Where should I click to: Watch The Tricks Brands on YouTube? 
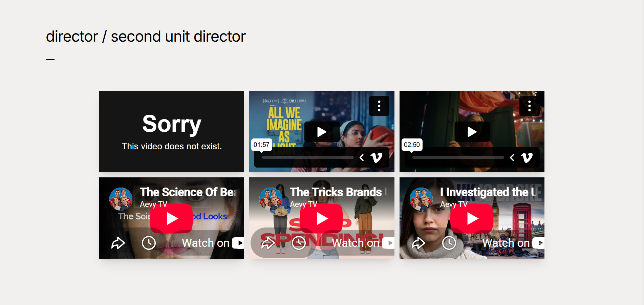click(x=363, y=243)
